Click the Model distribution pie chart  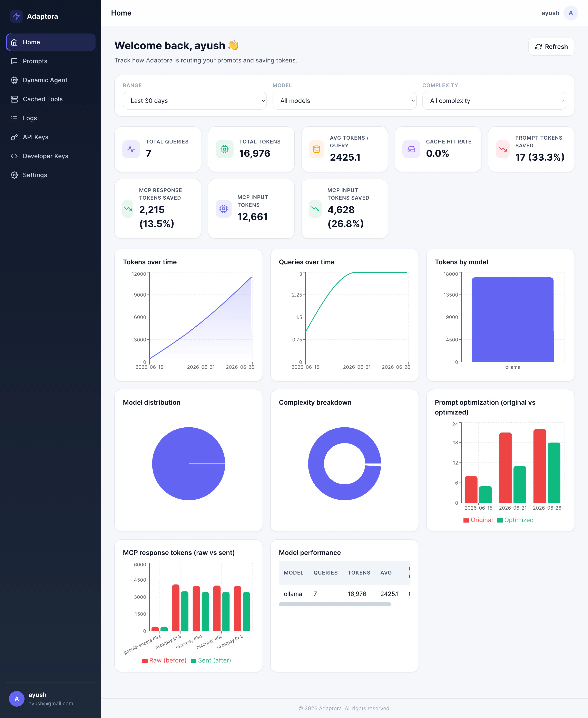pos(189,463)
